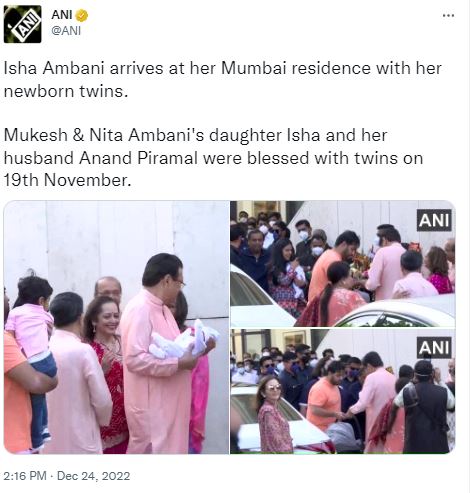Click the Dec 24, 2022 date

(93, 476)
